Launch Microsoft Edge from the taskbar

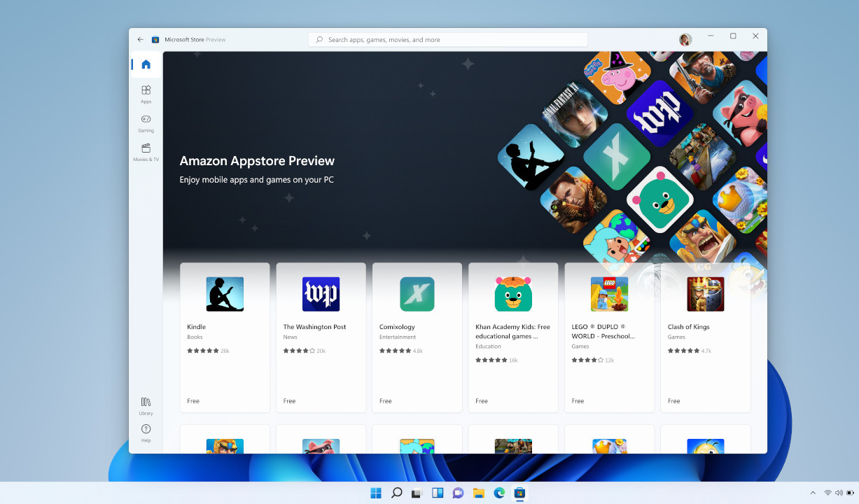click(x=499, y=493)
